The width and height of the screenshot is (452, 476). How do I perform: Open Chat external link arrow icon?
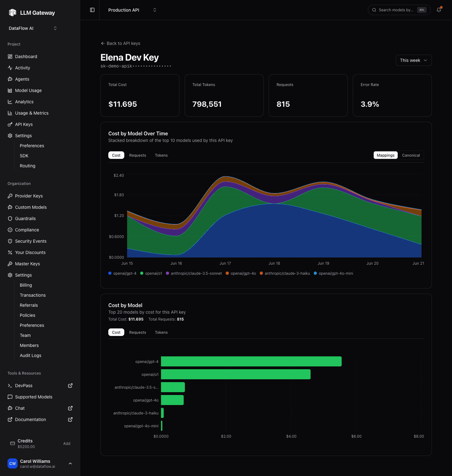coord(70,408)
